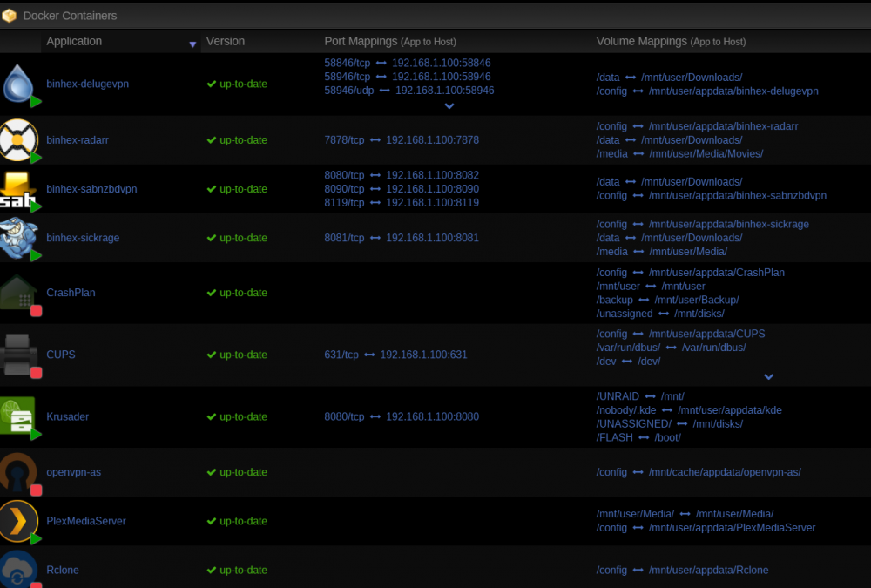This screenshot has height=588, width=871.
Task: Click the Krusader file manager icon
Action: coord(18,416)
